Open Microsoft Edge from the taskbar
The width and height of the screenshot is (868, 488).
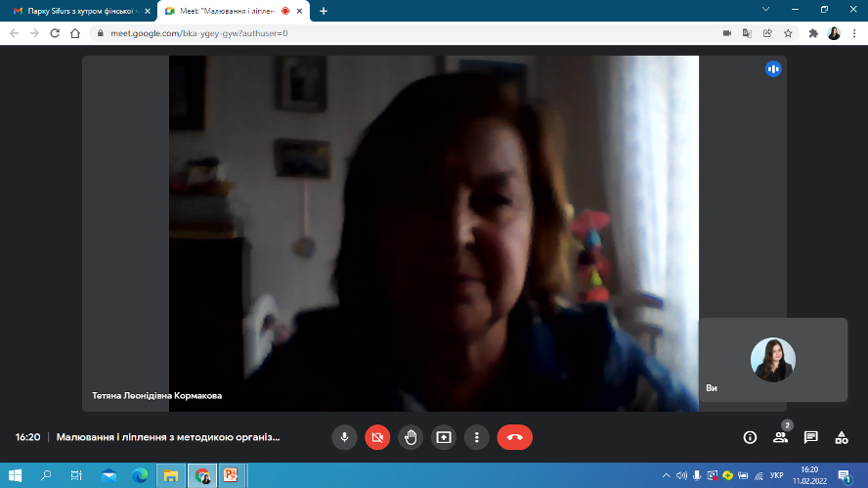click(140, 475)
